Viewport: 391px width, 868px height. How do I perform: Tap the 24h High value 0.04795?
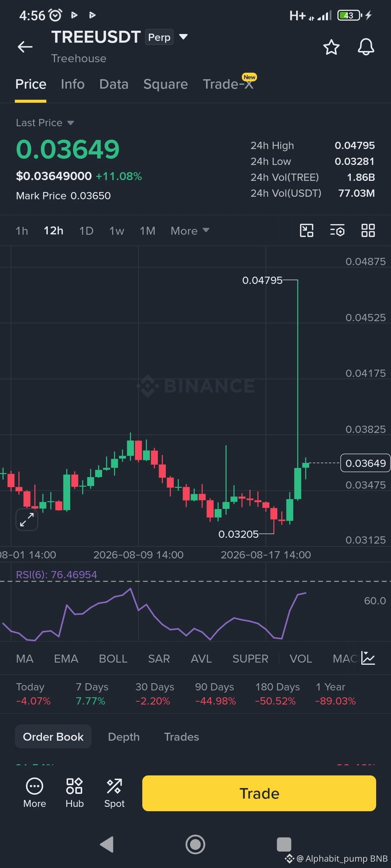click(x=355, y=145)
